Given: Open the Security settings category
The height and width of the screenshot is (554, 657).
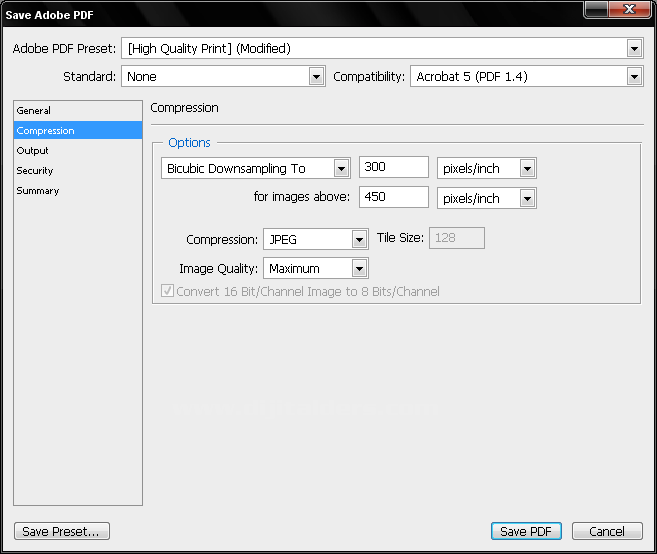Looking at the screenshot, I should tap(78, 171).
